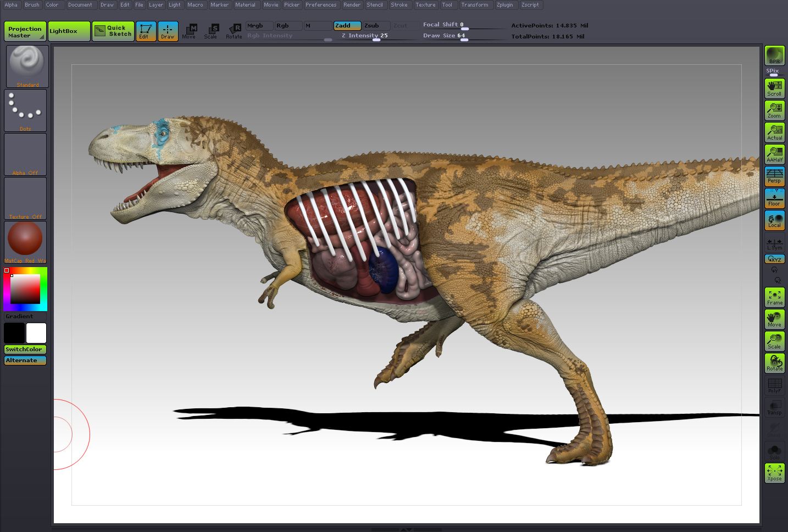788x532 pixels.
Task: Click the right-shelf Move view icon
Action: 774,319
